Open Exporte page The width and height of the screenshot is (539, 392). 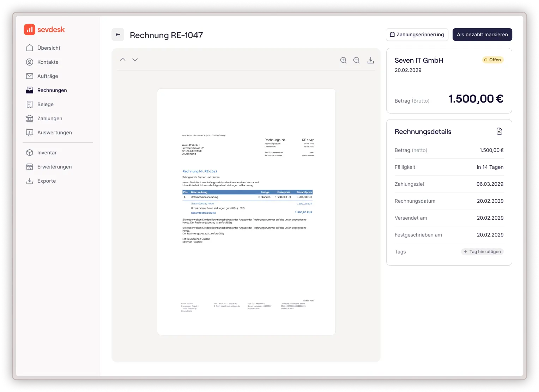(47, 181)
